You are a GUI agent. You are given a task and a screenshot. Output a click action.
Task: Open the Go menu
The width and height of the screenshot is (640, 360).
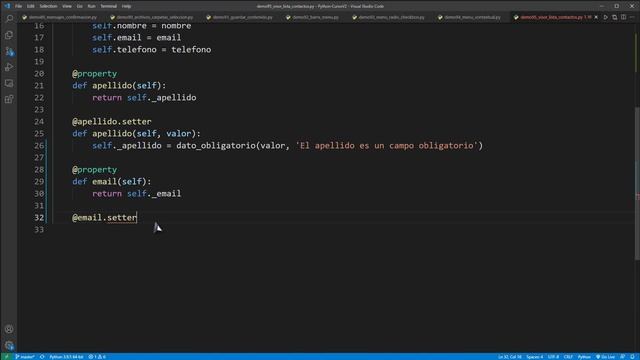80,6
